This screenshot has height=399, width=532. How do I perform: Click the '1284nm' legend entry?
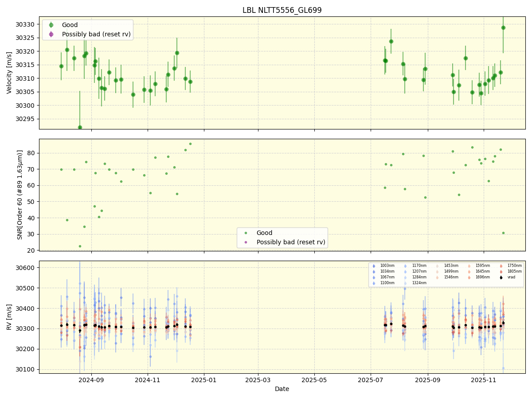(415, 277)
